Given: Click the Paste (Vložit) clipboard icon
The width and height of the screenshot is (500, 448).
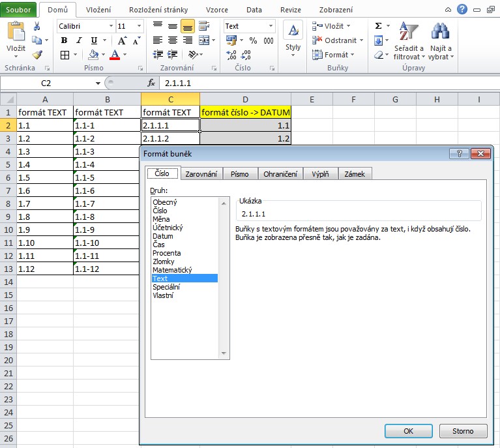Looking at the screenshot, I should pyautogui.click(x=16, y=32).
